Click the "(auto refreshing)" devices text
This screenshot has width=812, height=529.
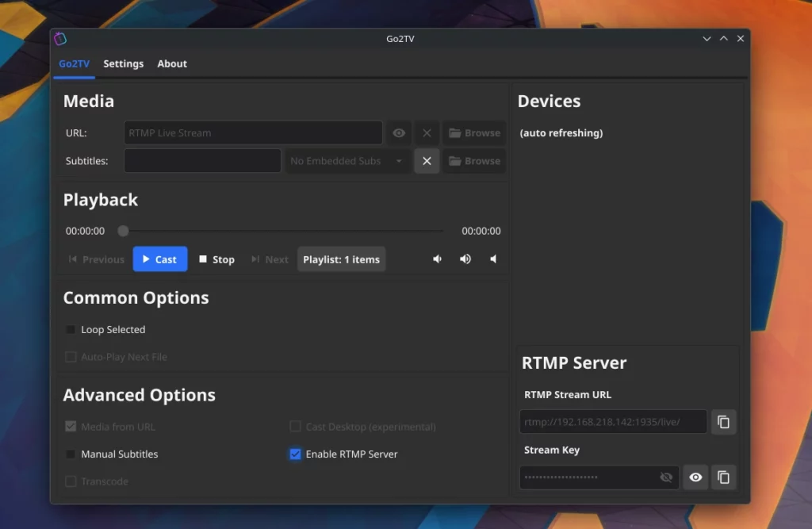click(561, 133)
